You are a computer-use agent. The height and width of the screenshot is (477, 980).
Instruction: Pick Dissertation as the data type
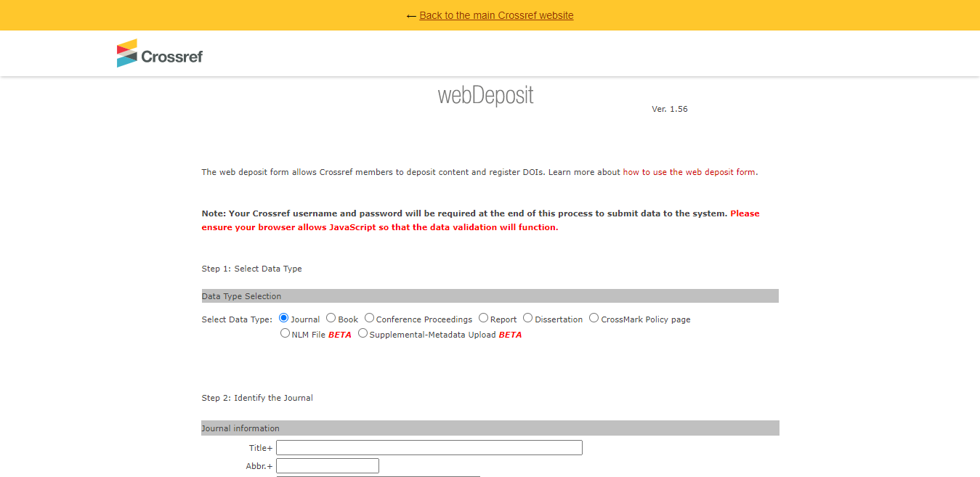point(527,318)
